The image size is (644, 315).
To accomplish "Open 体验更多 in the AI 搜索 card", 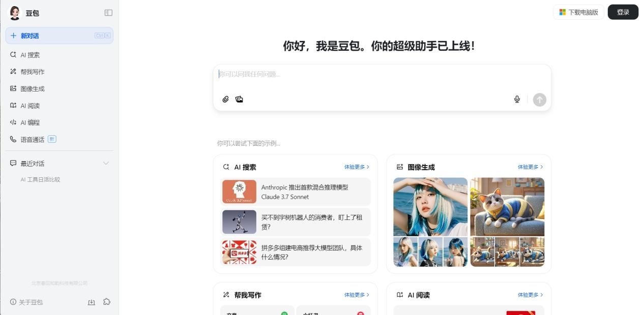I will (357, 167).
